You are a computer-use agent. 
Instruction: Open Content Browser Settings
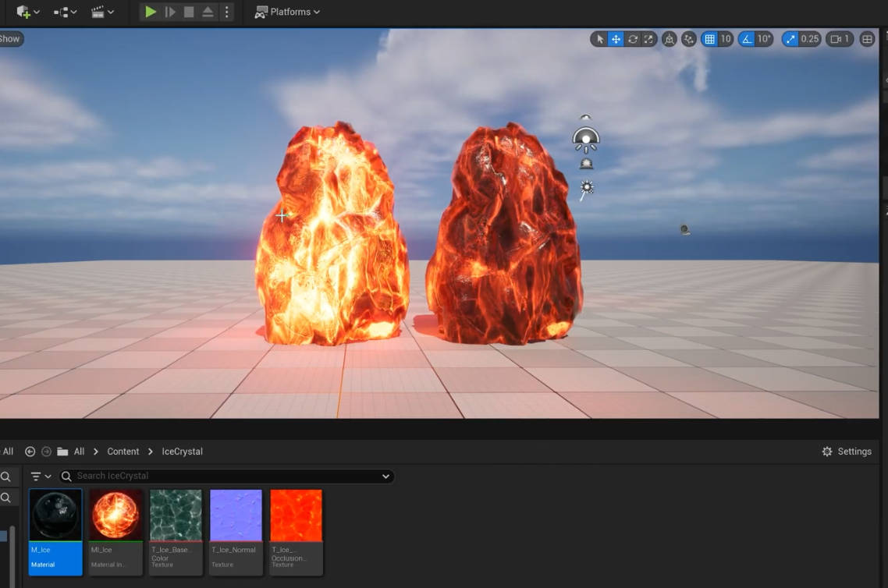tap(847, 452)
